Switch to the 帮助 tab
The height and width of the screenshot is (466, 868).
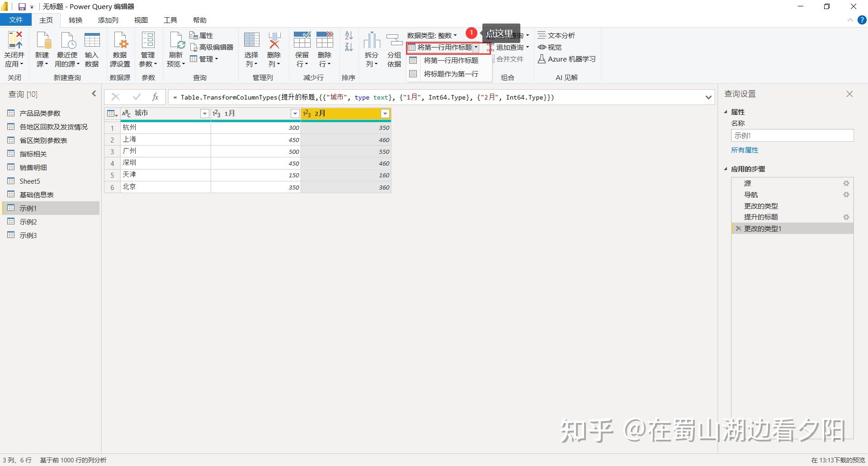coord(200,20)
